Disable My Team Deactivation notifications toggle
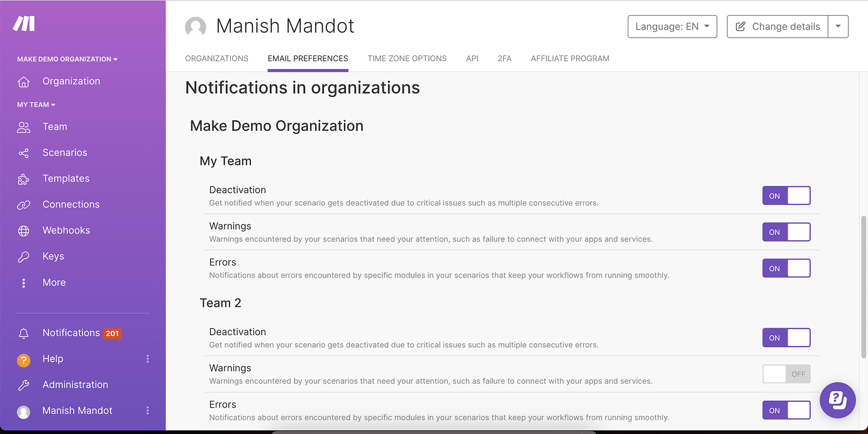The image size is (868, 434). coord(786,196)
